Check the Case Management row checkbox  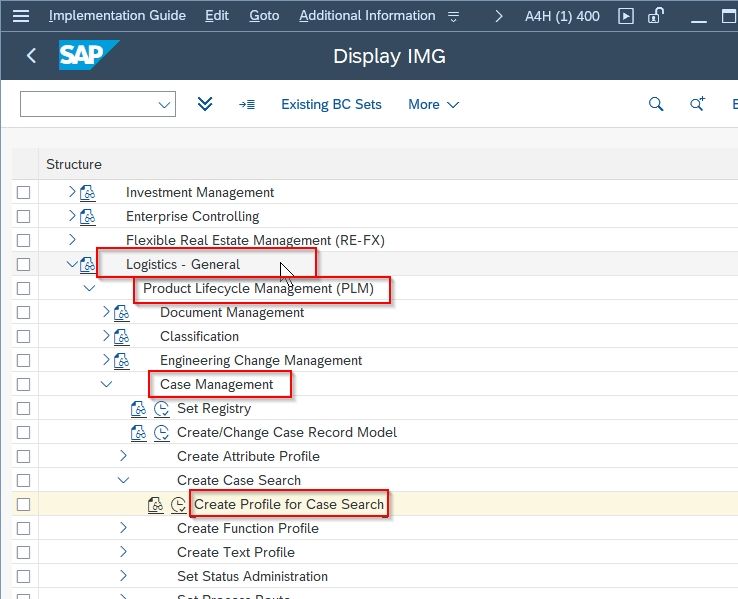click(24, 384)
